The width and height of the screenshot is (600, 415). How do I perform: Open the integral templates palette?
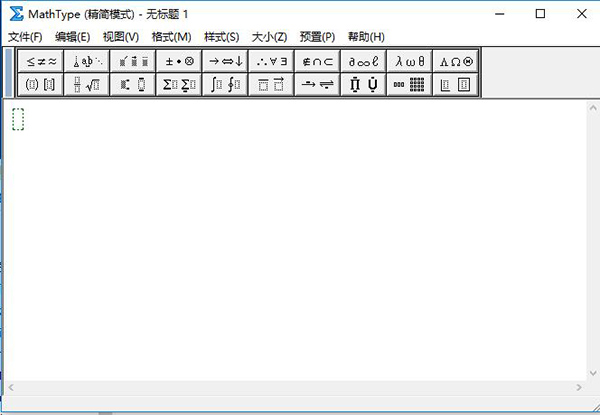(x=225, y=85)
